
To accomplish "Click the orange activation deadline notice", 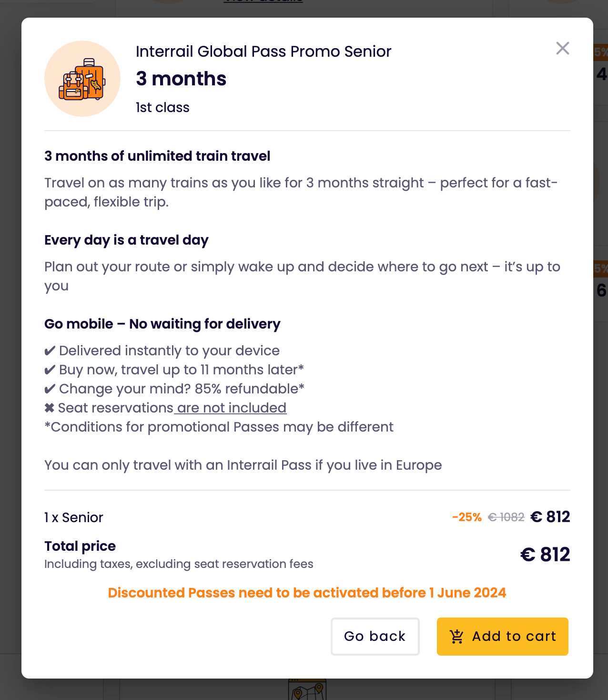I will (307, 593).
